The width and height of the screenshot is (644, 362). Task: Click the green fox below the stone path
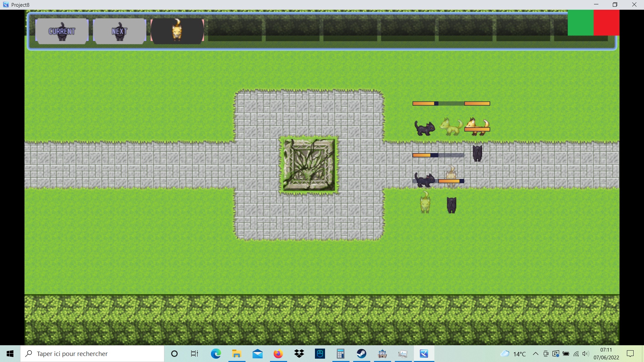[x=425, y=203]
